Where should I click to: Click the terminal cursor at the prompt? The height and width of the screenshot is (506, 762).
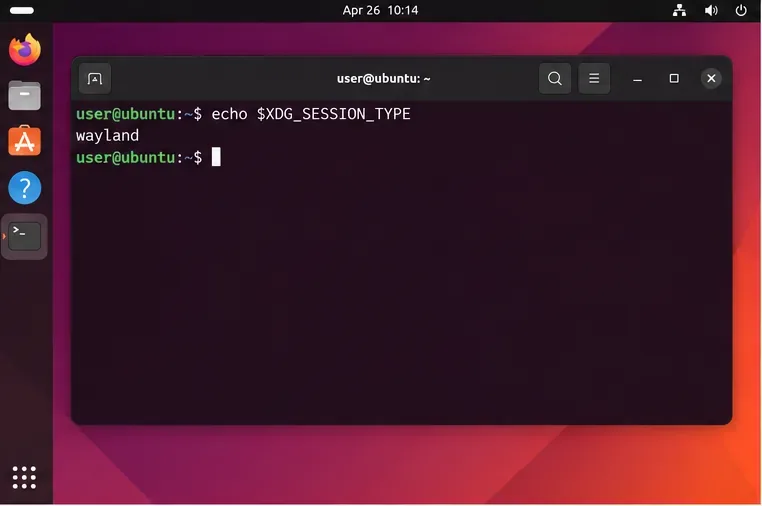click(x=216, y=157)
